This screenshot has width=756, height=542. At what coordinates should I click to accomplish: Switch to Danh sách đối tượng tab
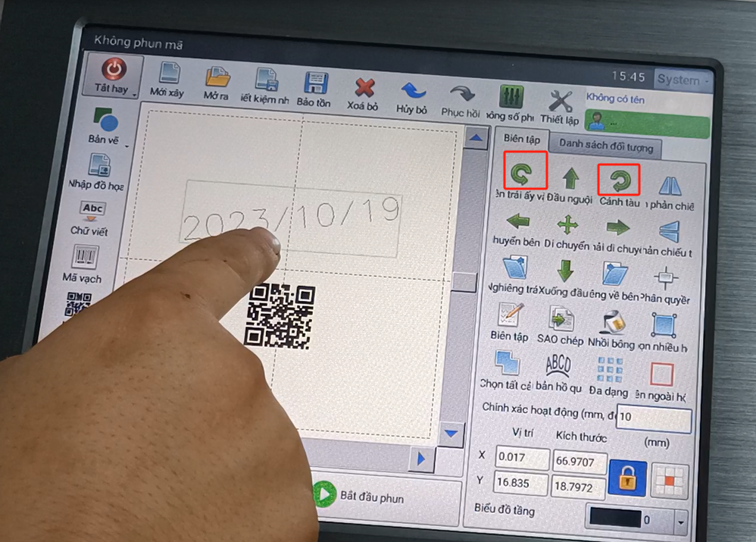tap(605, 146)
